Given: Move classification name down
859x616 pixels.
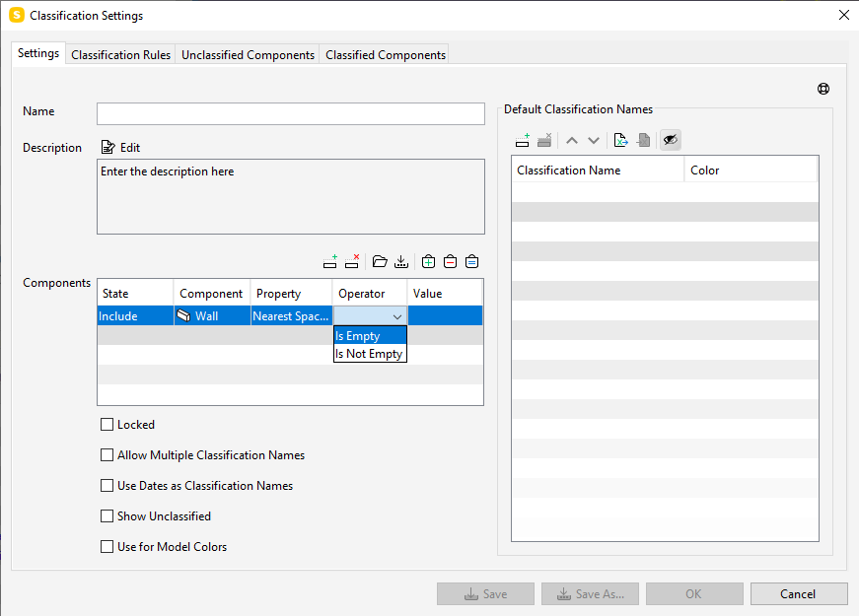Looking at the screenshot, I should click(594, 141).
